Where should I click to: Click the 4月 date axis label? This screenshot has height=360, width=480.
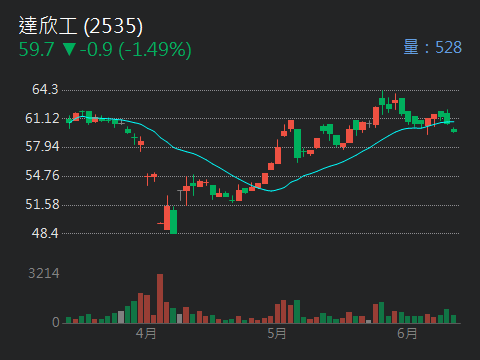[x=146, y=333]
